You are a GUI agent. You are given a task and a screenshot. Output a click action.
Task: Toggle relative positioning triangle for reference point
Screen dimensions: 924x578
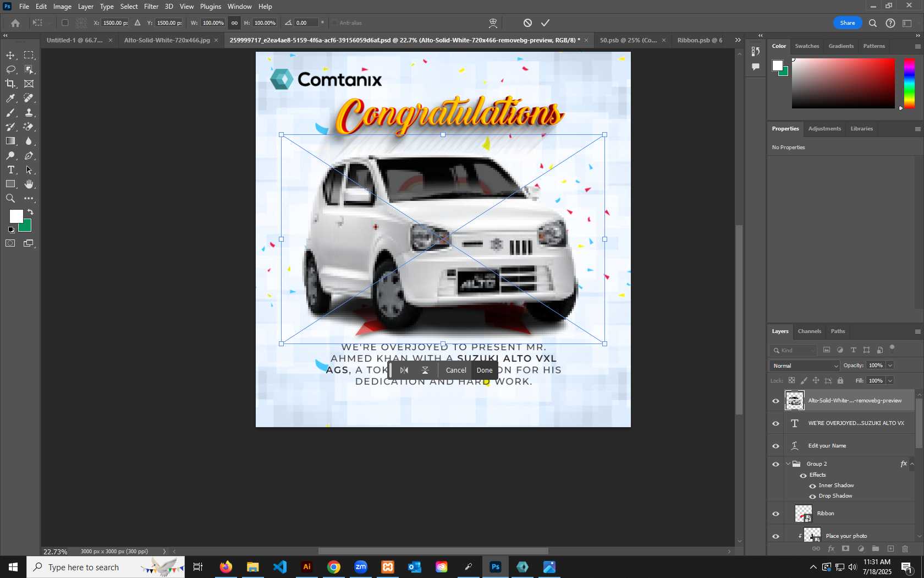coord(137,23)
